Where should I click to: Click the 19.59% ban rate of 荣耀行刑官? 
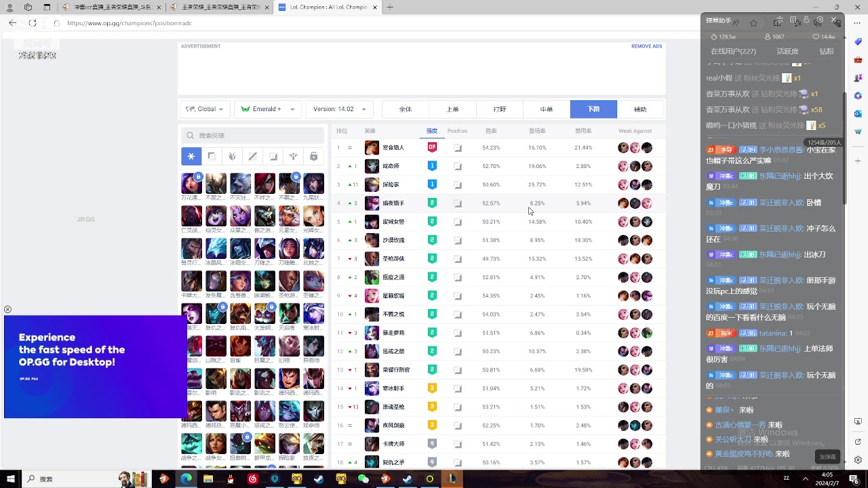583,370
